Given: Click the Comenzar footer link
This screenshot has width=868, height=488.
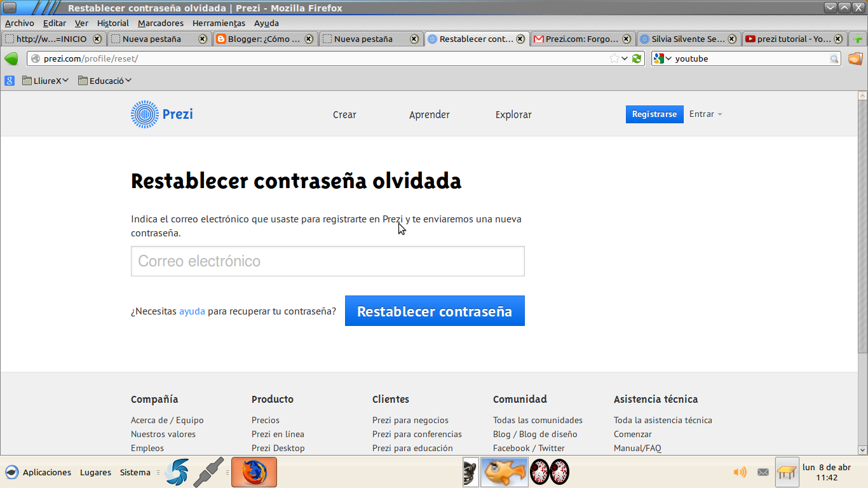Looking at the screenshot, I should pos(633,434).
